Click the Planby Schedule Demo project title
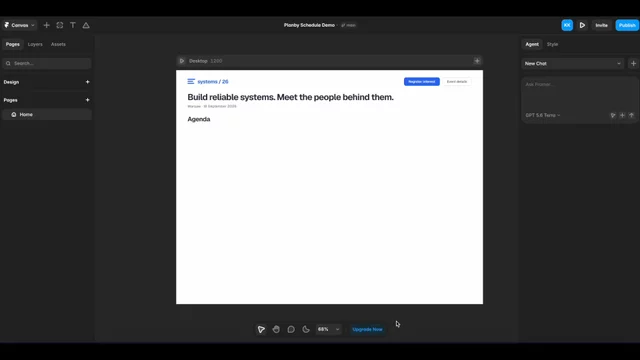 click(x=309, y=25)
